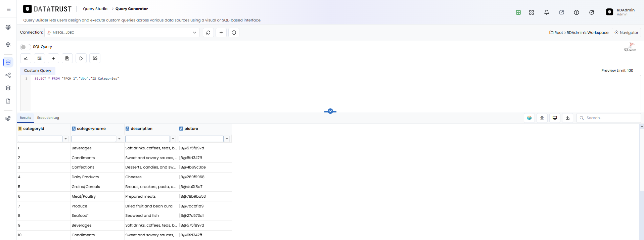Click the Root folder breadcrumb
This screenshot has height=240, width=644.
[x=556, y=33]
